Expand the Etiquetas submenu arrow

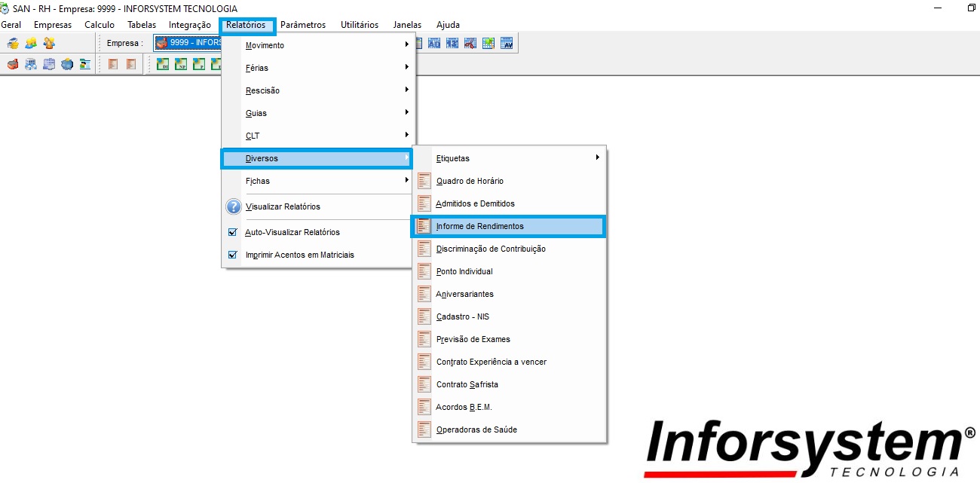click(x=597, y=158)
